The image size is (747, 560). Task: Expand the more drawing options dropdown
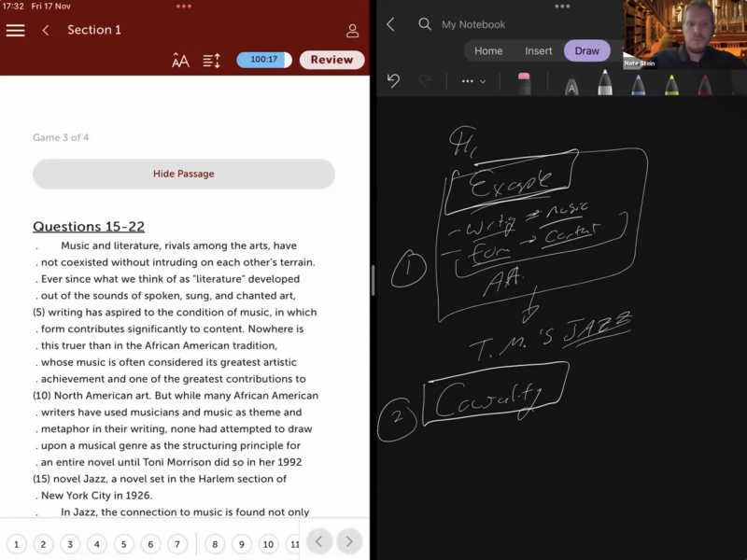point(473,81)
